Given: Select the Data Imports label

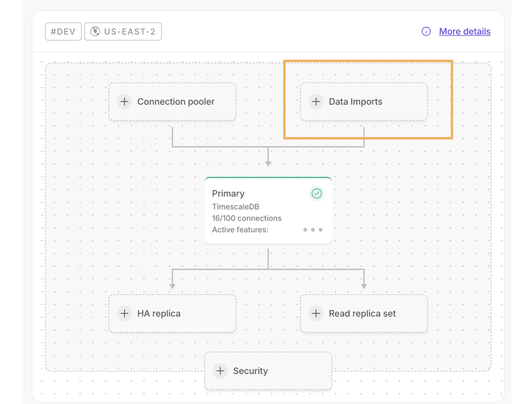Looking at the screenshot, I should (x=356, y=102).
